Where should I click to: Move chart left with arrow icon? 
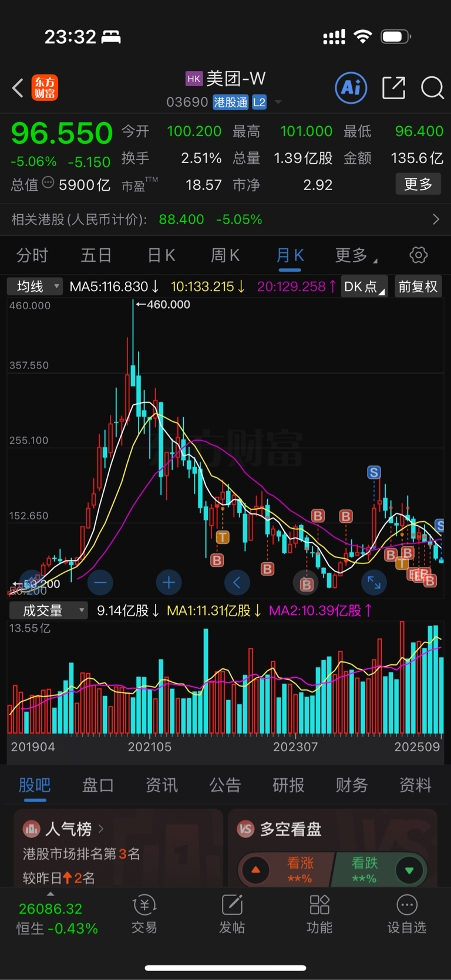(x=237, y=583)
